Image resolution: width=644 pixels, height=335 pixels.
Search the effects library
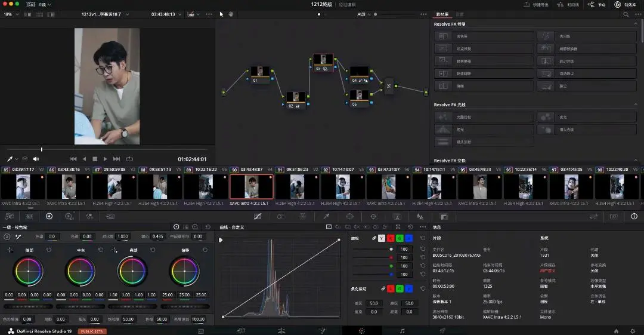[x=626, y=14]
